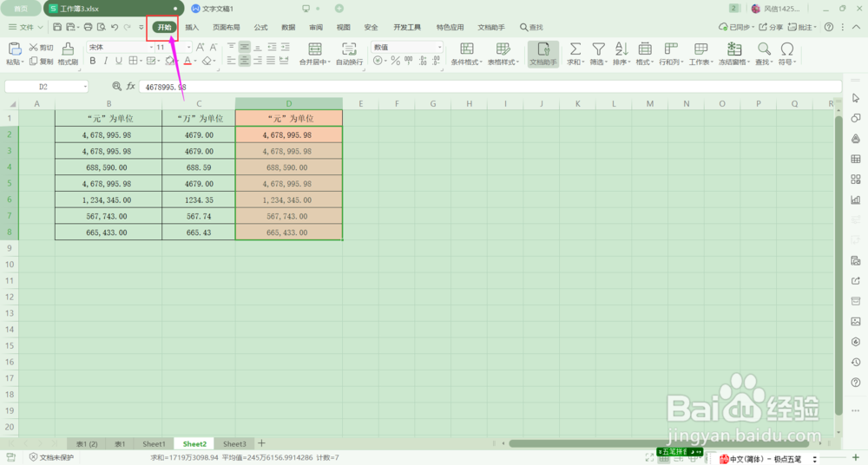Image resolution: width=868 pixels, height=465 pixels.
Task: Click the formula bar showing 4678995.98
Action: (490, 87)
